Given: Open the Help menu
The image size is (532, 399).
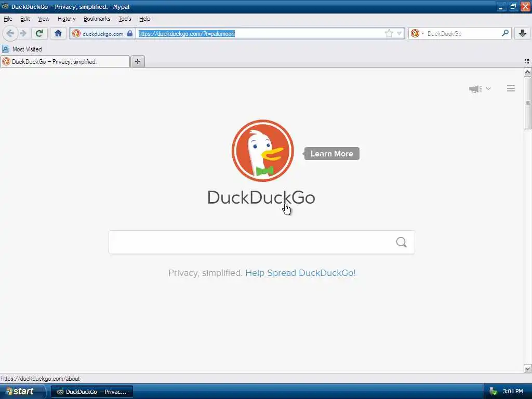Looking at the screenshot, I should pyautogui.click(x=144, y=19).
